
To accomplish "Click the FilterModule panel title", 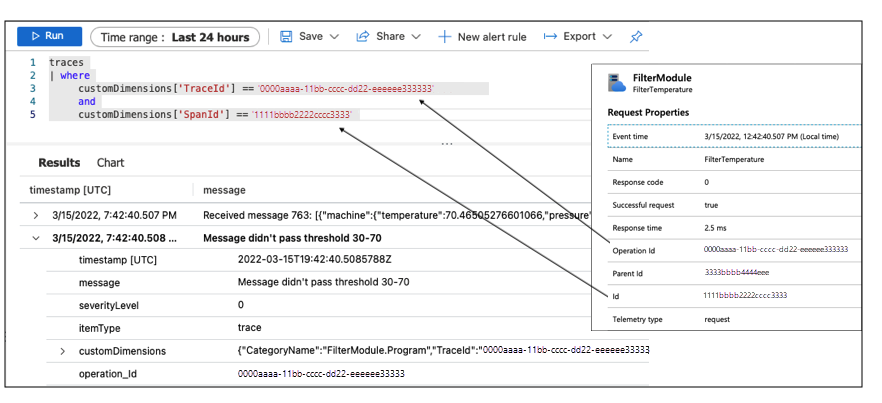I will pos(662,78).
